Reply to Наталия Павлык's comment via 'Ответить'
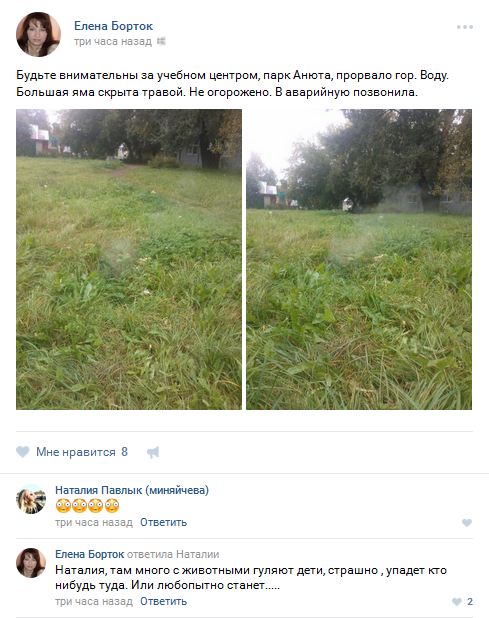The image size is (489, 618). (x=164, y=522)
